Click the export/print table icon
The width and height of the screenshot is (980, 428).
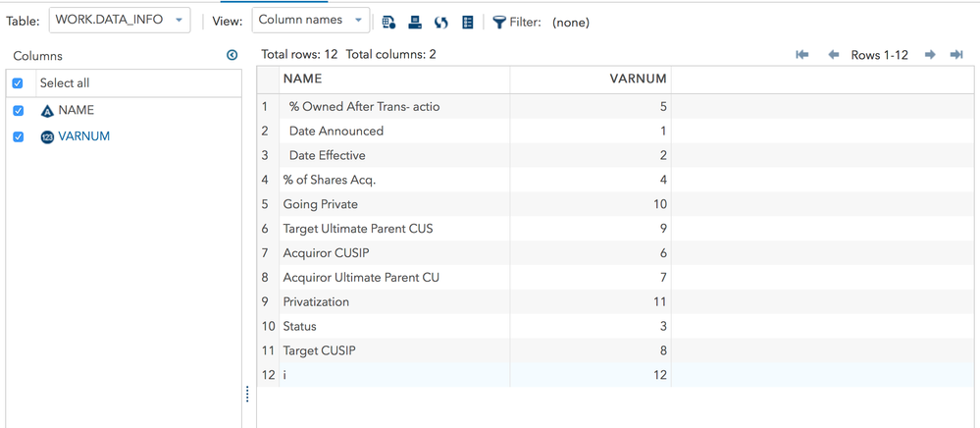pos(415,22)
